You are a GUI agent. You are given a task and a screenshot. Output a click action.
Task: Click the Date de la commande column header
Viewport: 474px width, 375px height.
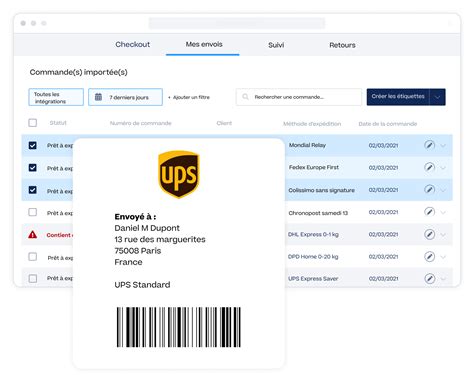pos(388,124)
